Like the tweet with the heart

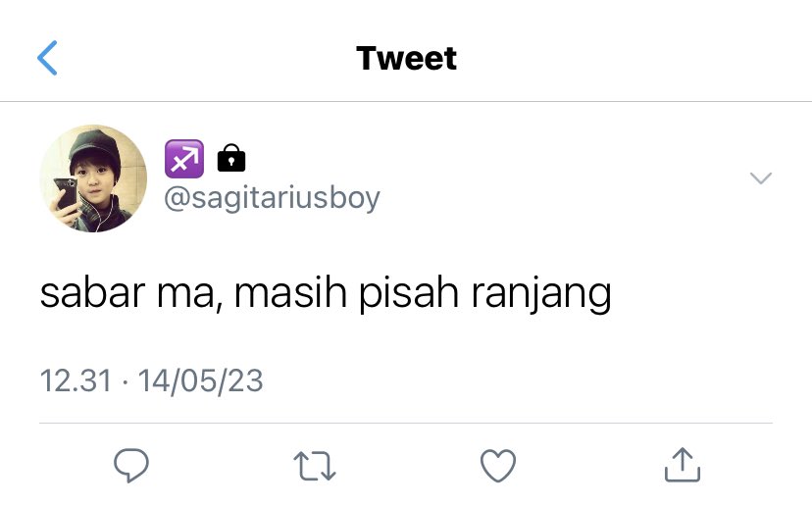point(498,466)
